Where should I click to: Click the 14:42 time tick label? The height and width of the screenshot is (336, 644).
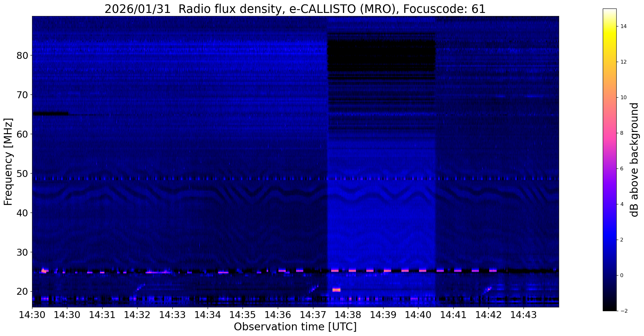coord(488,315)
